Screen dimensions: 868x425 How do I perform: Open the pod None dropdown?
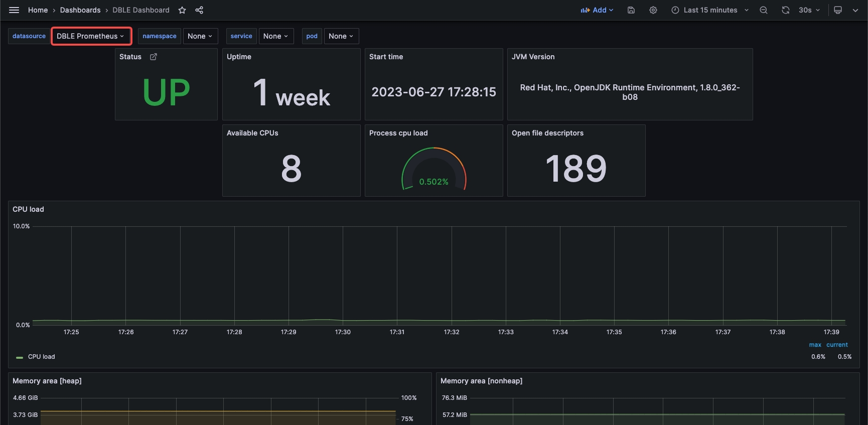click(341, 36)
